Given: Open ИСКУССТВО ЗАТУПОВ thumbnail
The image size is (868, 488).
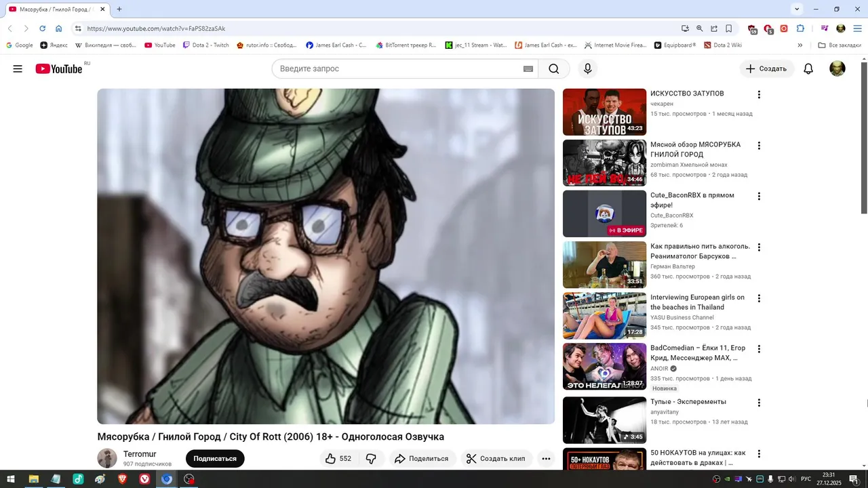Looking at the screenshot, I should (604, 112).
